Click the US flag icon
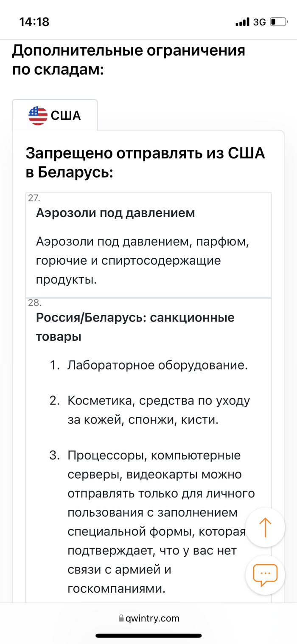Viewport: 297px width, 644px height. (x=38, y=116)
